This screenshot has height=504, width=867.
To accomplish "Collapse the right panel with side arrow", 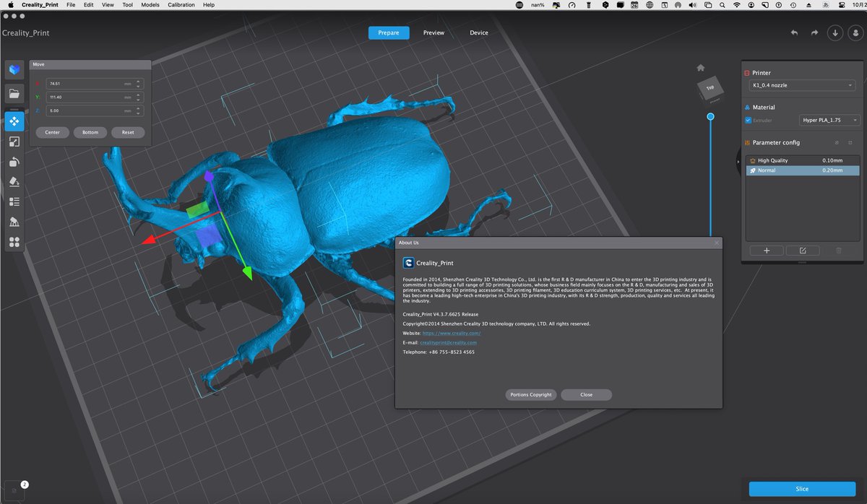I will (738, 162).
